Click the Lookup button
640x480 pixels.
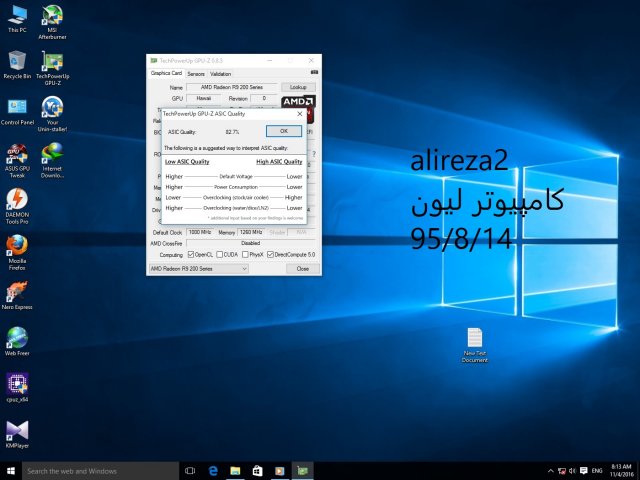(297, 88)
